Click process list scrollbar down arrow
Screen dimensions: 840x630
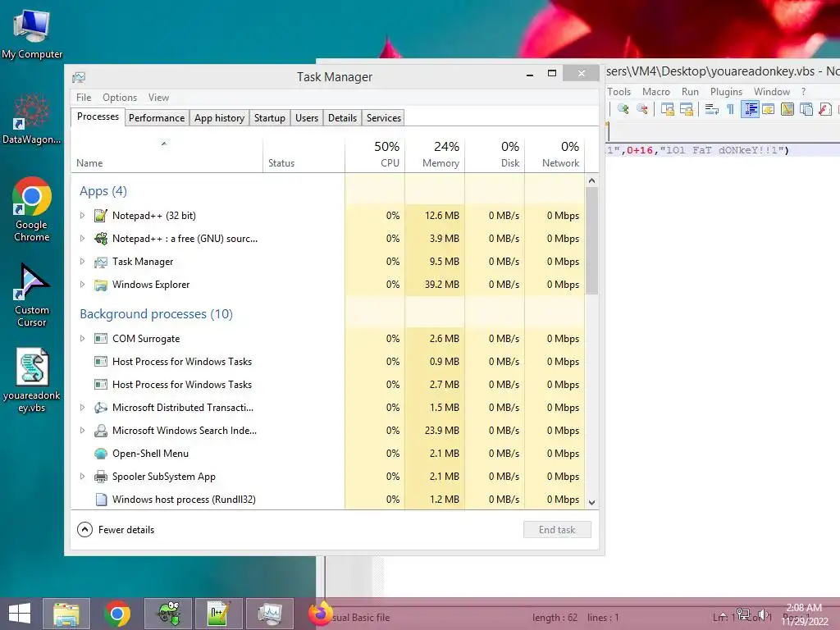pos(592,503)
